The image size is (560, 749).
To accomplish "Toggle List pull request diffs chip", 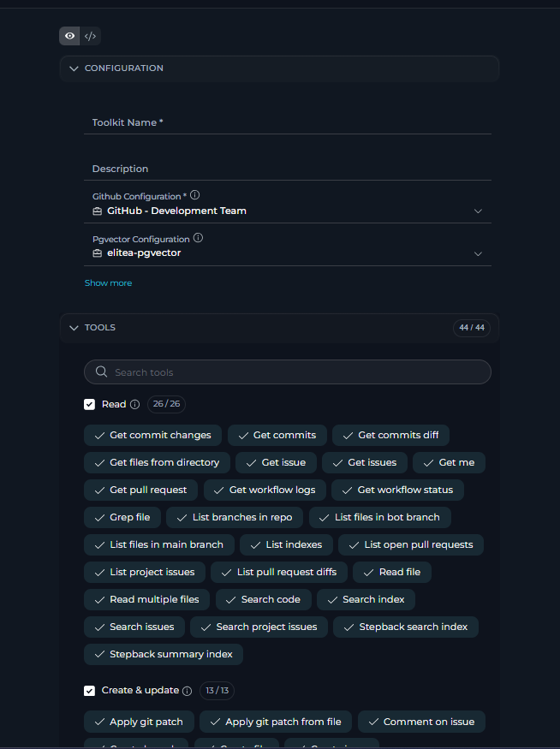I will pyautogui.click(x=279, y=573).
